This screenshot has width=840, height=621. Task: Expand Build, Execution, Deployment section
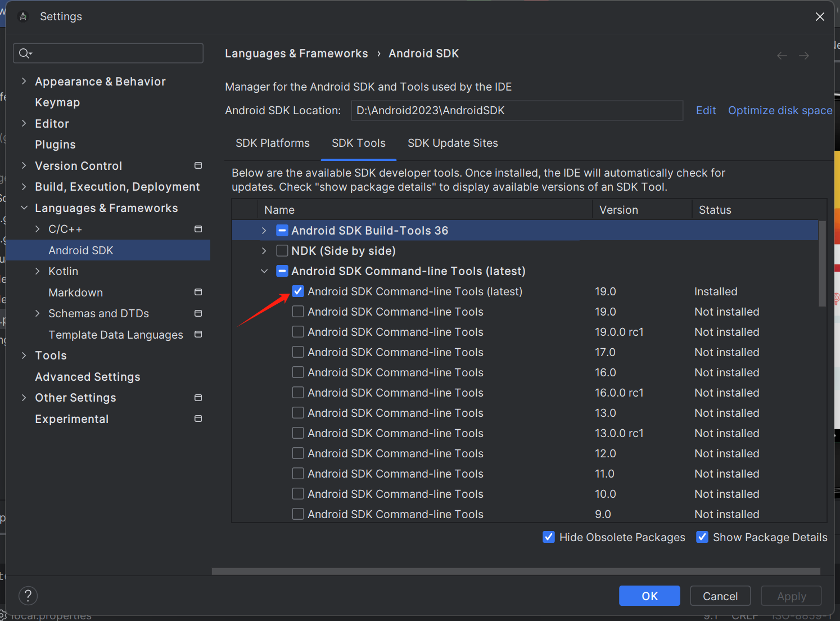(x=24, y=187)
